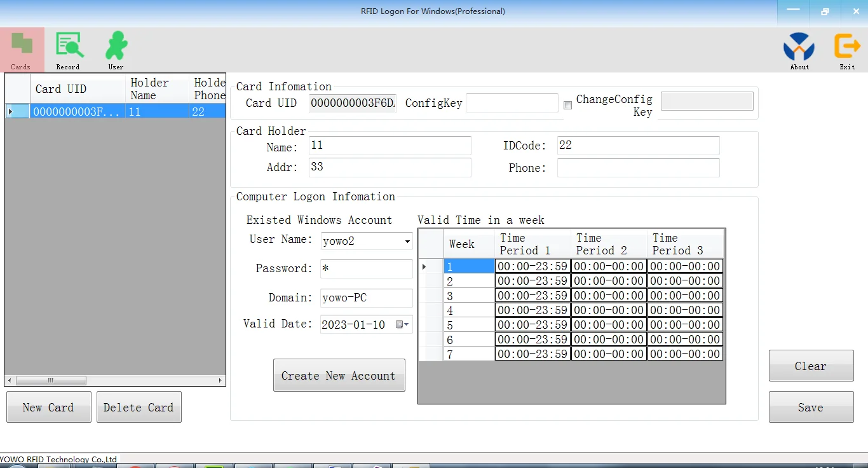The height and width of the screenshot is (468, 868).
Task: Click the New Card button
Action: tap(49, 408)
